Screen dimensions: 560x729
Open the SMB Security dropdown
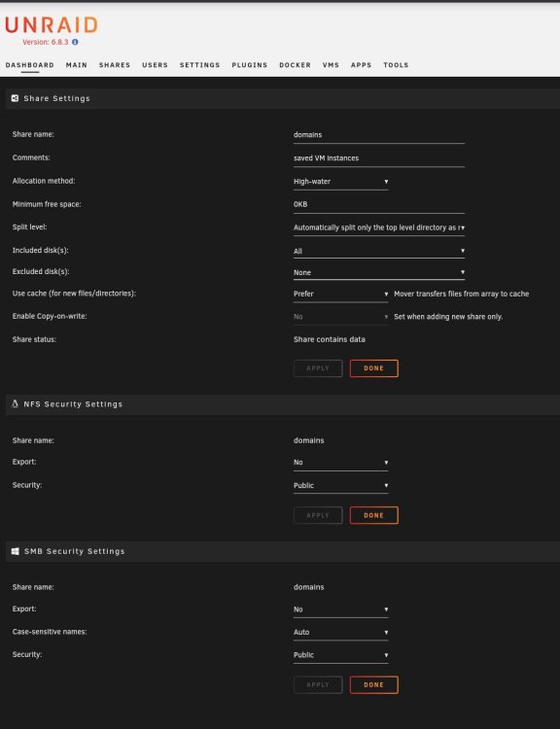tap(340, 655)
